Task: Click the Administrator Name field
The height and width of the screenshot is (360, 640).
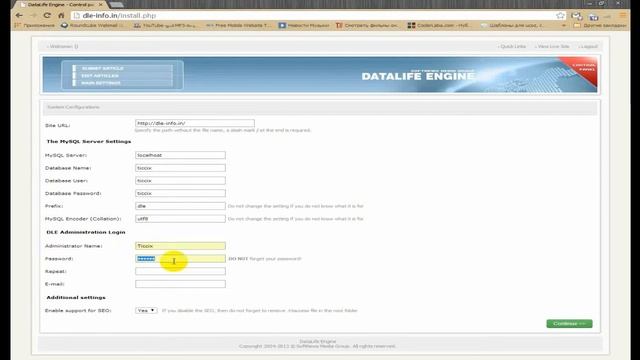Action: (x=180, y=246)
